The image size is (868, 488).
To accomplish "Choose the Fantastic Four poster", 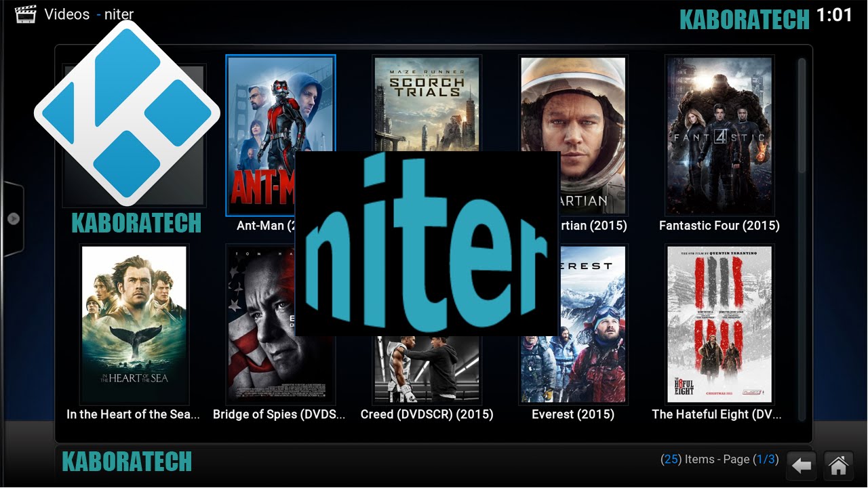I will [x=719, y=136].
